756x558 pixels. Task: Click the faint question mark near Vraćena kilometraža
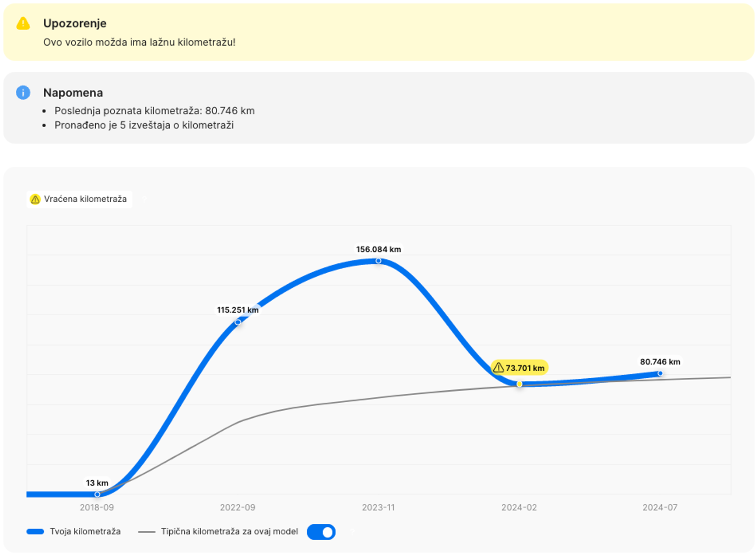[144, 199]
